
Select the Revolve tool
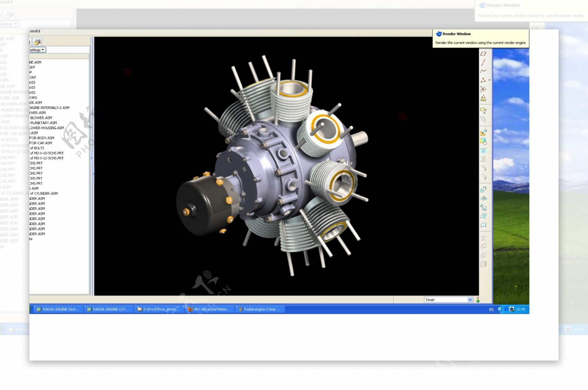483,198
